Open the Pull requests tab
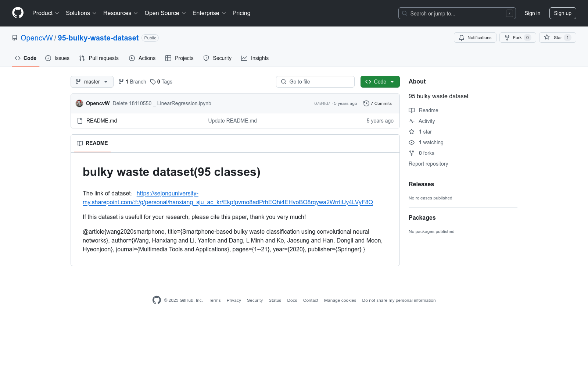This screenshot has height=368, width=588. pos(99,58)
